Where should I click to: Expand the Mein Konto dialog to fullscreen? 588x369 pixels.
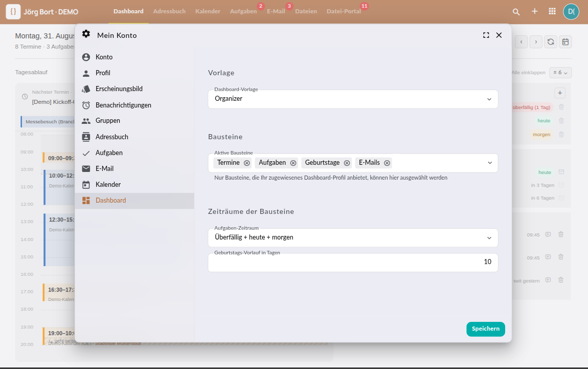[486, 35]
